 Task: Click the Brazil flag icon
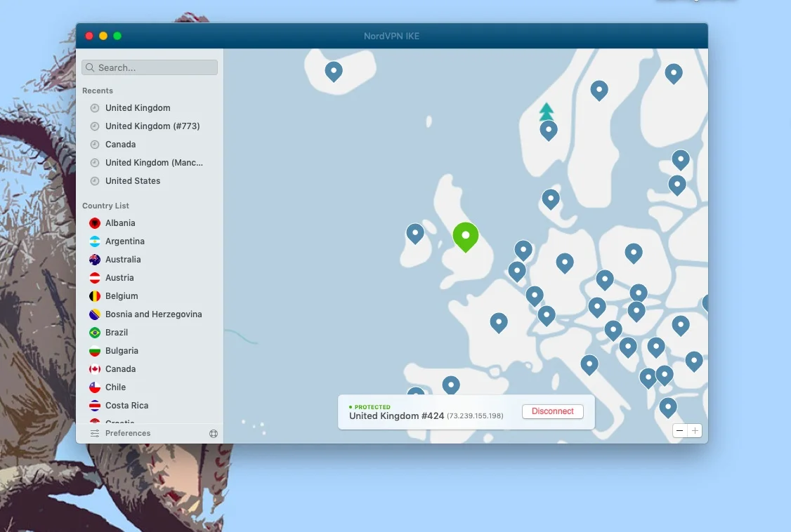(x=95, y=333)
